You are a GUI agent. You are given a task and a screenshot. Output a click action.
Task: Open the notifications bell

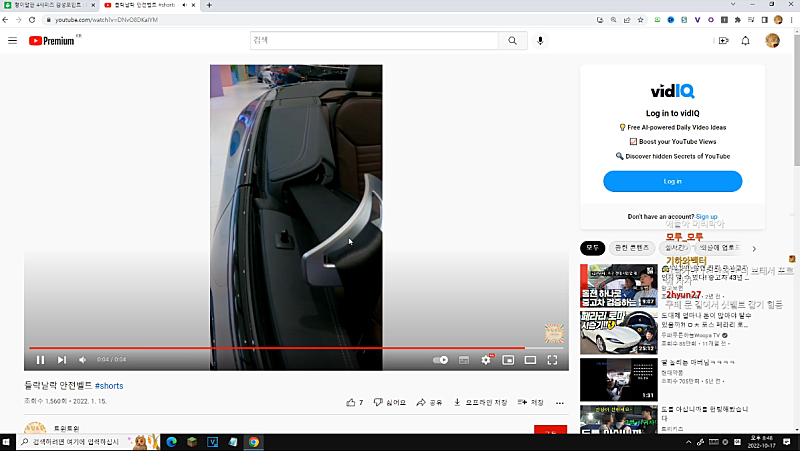[745, 41]
